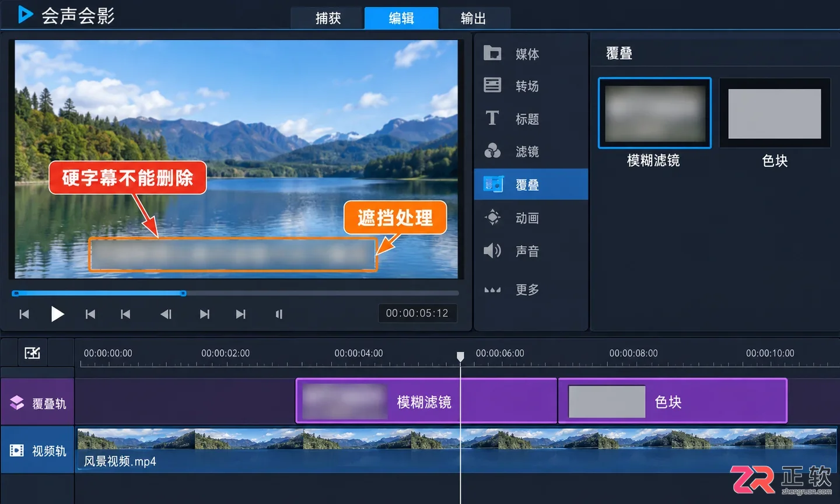Click the volume speaker icon in playback bar

[279, 314]
